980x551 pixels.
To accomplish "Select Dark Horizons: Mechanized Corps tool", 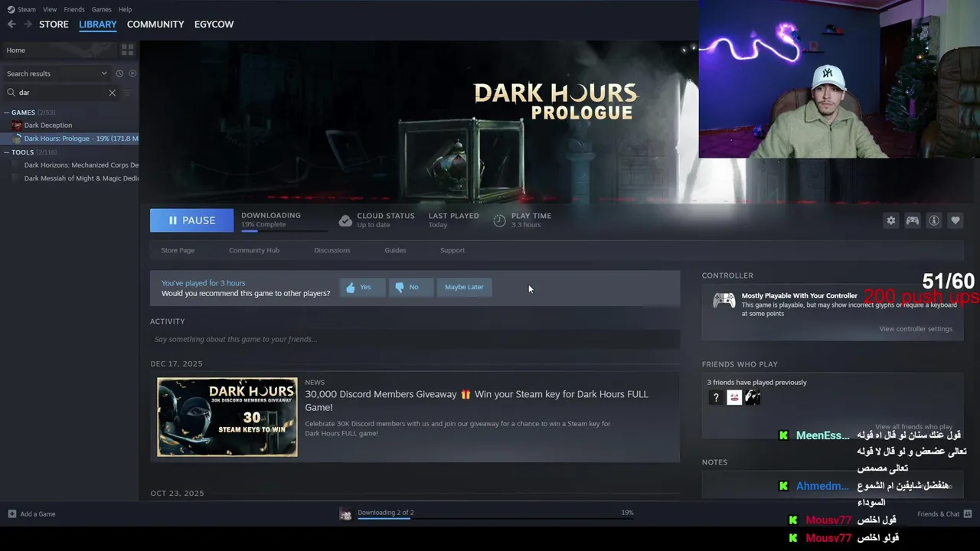I will pyautogui.click(x=81, y=165).
